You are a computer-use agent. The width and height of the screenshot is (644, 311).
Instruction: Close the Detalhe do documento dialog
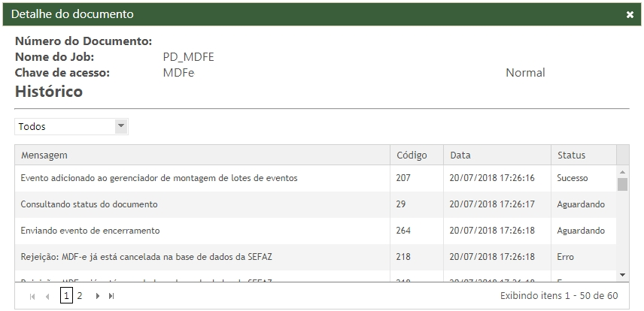[630, 14]
